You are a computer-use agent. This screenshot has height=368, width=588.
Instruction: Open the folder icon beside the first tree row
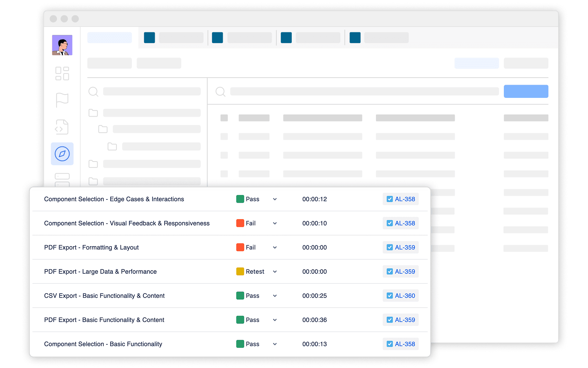[x=93, y=113]
